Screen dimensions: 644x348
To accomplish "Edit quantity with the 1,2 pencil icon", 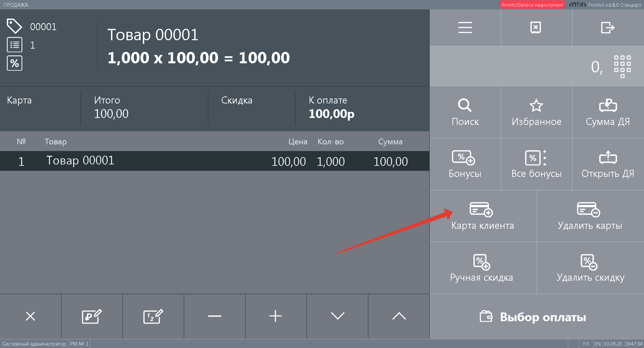I will (153, 316).
